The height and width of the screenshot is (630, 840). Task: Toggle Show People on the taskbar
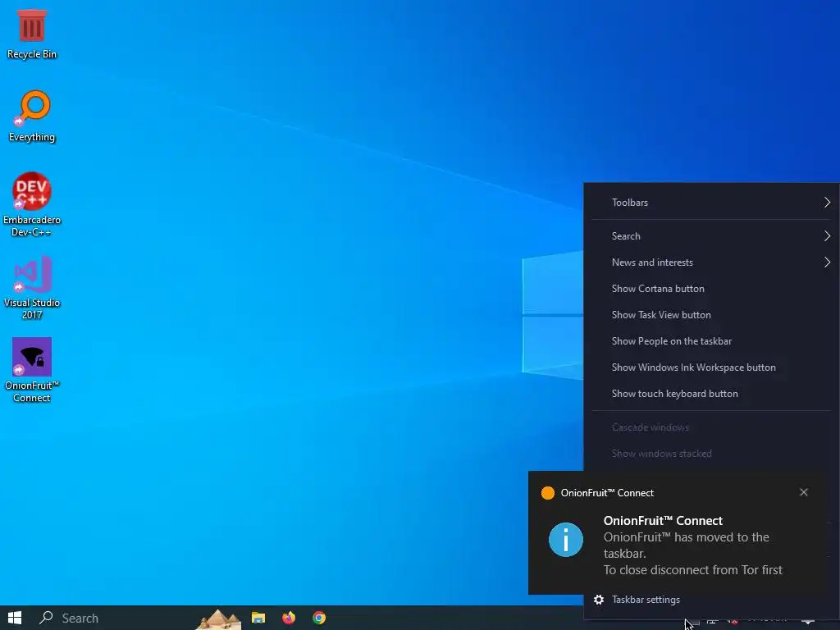[x=711, y=341]
